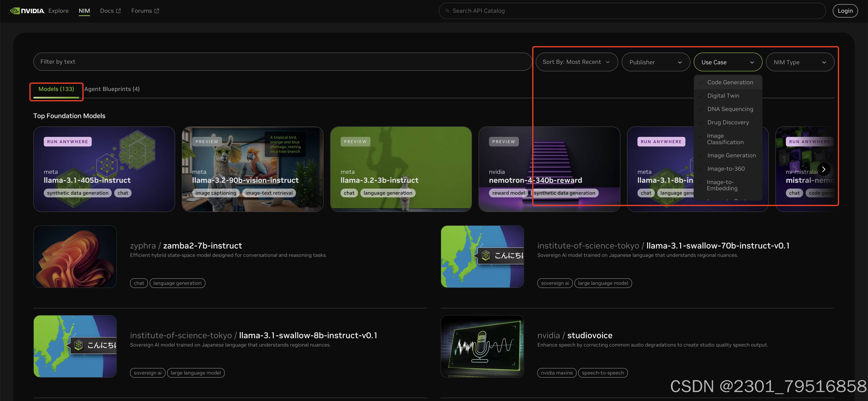Open the llama-3.1-swallow-70b-instruct-v0.1 link
Image resolution: width=868 pixels, height=401 pixels.
(664, 246)
